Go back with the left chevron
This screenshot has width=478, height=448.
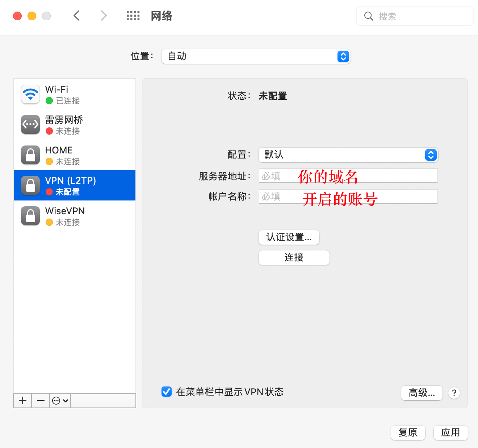click(76, 16)
